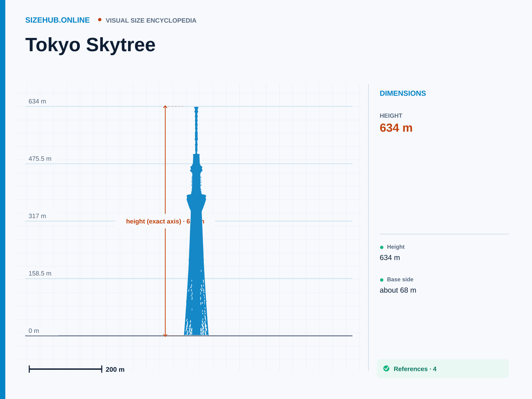Click the Base side detail label
This screenshot has width=532, height=399.
pos(400,279)
